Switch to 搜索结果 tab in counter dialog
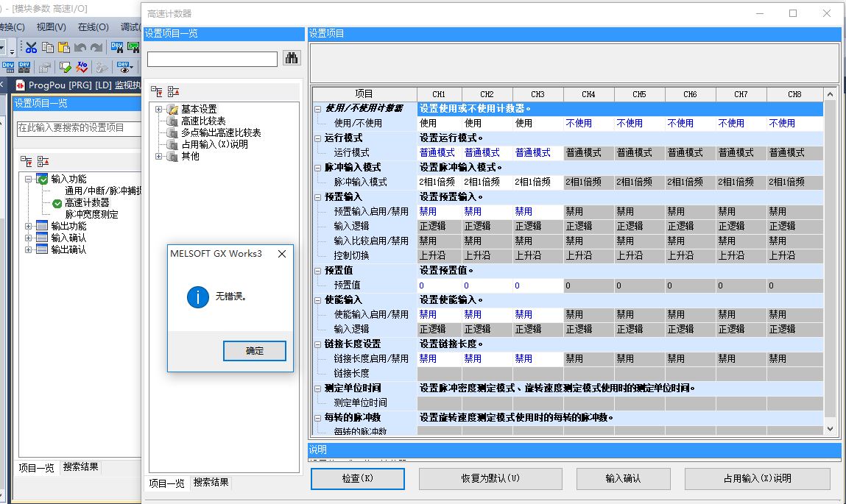 pos(211,483)
